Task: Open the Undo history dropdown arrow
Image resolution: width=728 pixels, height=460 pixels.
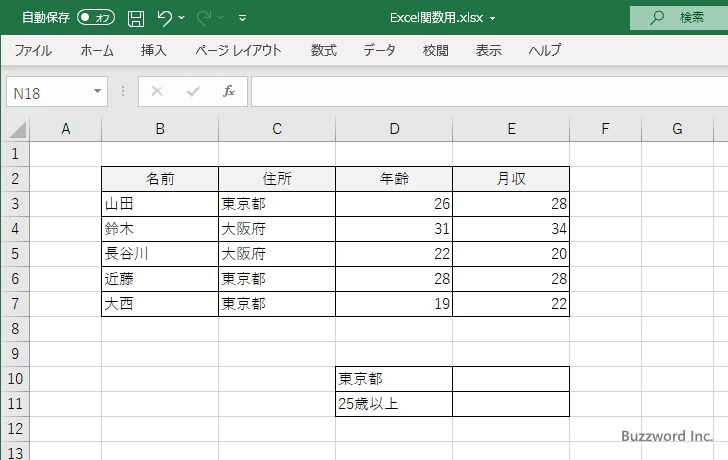Action: click(182, 18)
